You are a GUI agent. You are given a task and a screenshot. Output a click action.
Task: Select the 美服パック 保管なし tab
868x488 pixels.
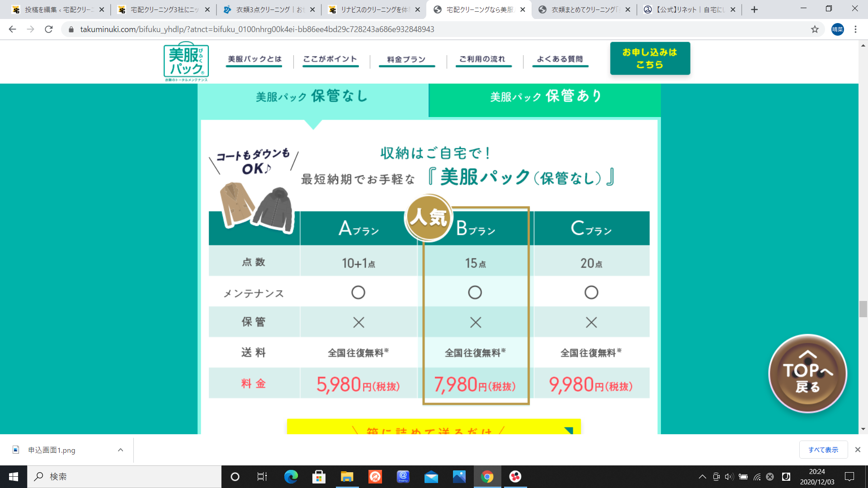pyautogui.click(x=313, y=100)
